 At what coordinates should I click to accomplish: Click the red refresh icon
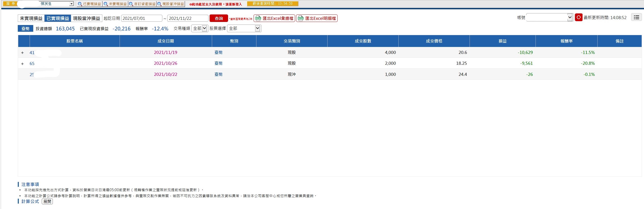pyautogui.click(x=579, y=17)
